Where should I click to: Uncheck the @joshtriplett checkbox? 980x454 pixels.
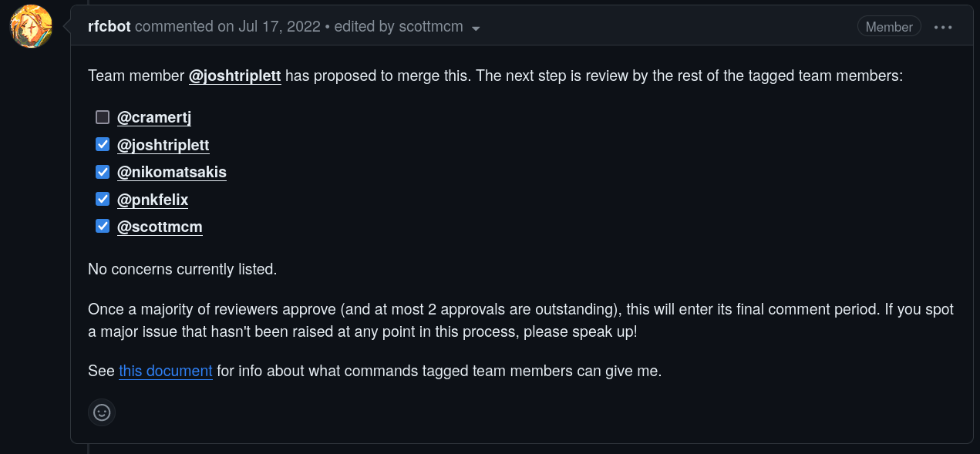103,144
